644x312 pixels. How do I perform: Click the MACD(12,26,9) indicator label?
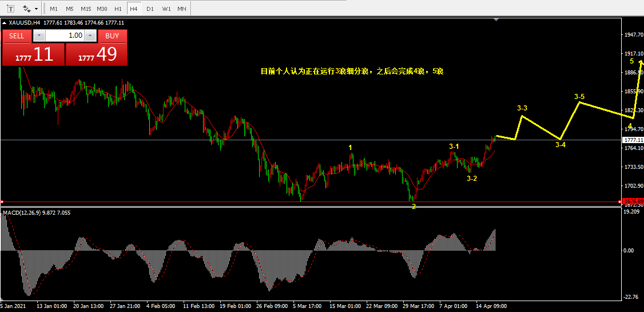(22, 212)
